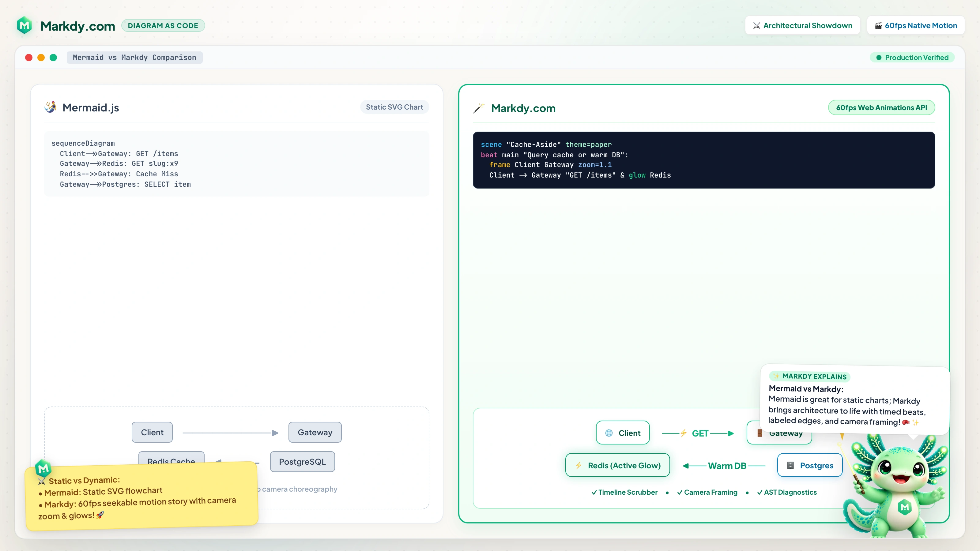Select the PostgreSQL node in Mermaid diagram

coord(303,462)
